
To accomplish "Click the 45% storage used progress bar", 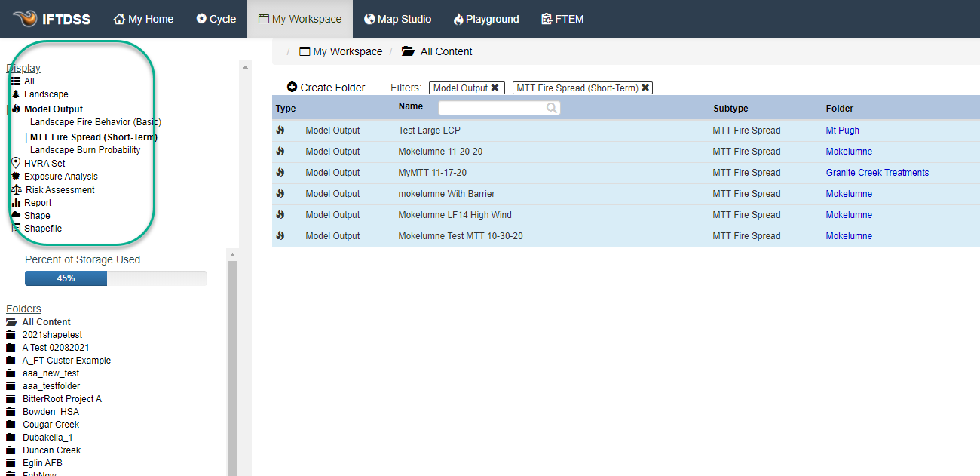I will pyautogui.click(x=116, y=278).
